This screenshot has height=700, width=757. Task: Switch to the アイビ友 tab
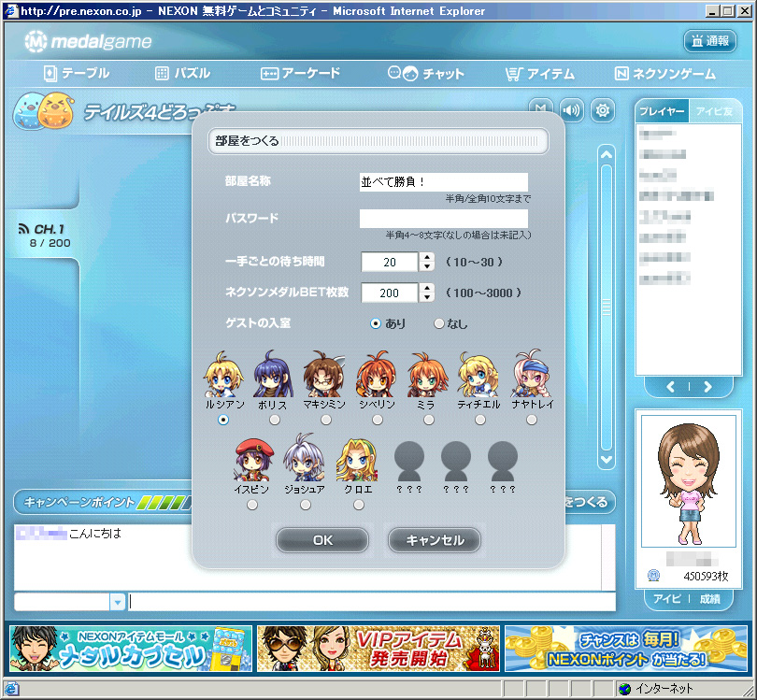click(715, 111)
